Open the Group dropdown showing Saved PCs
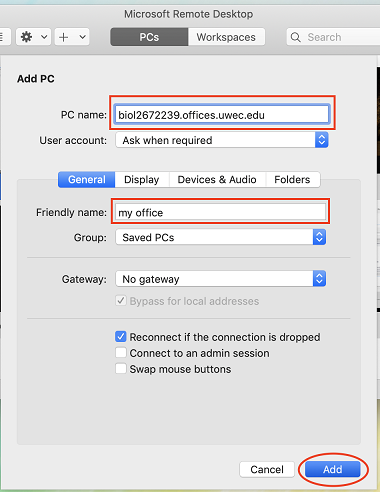Image resolution: width=380 pixels, height=492 pixels. (x=221, y=237)
